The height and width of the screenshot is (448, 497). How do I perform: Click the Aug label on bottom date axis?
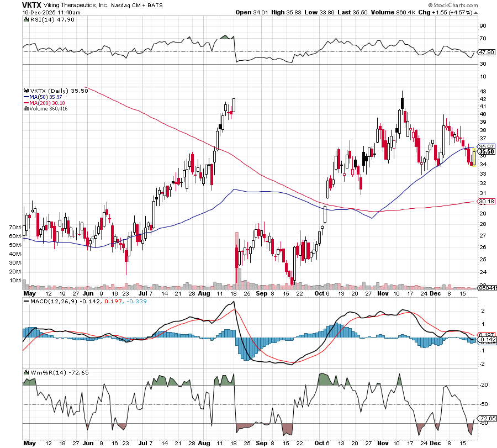[204, 443]
